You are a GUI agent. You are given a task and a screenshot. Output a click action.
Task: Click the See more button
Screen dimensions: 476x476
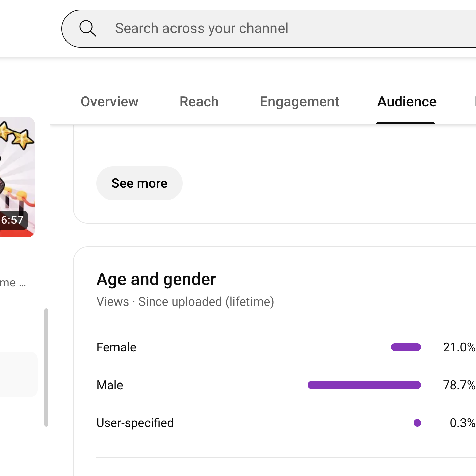[139, 183]
